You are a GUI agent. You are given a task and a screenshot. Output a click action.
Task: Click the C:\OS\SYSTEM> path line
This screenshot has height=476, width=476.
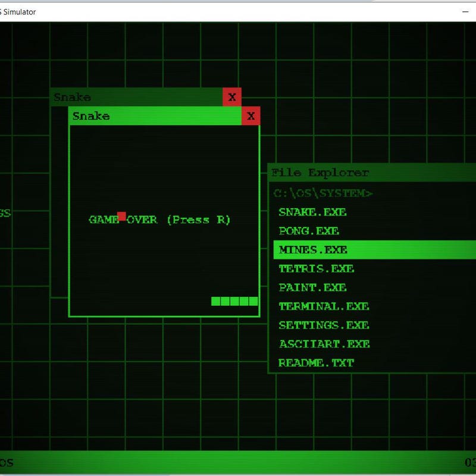(323, 193)
